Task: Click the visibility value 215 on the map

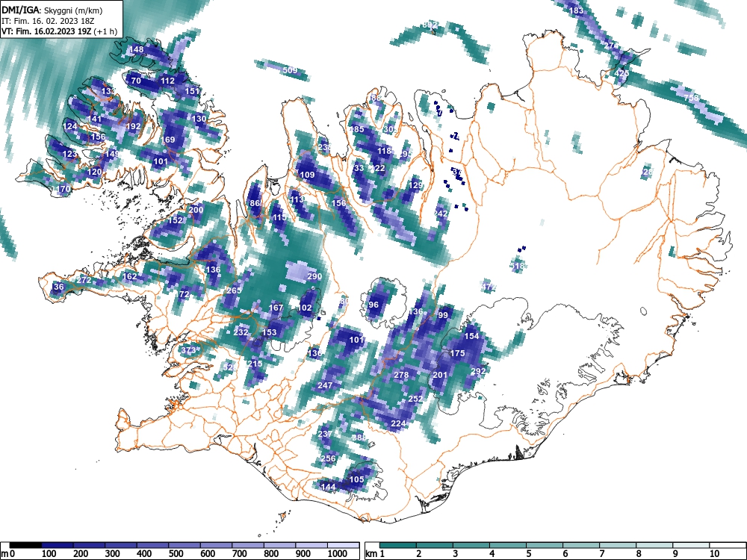Action: (255, 364)
